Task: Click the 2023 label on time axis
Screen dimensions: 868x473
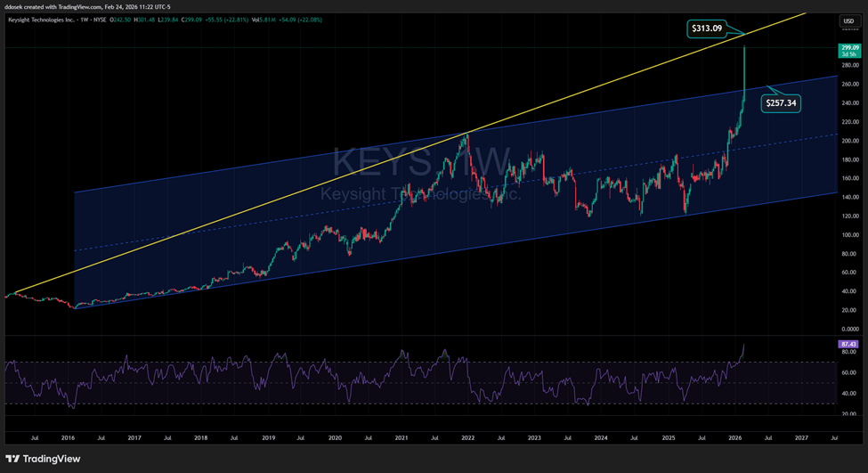Action: coord(534,438)
